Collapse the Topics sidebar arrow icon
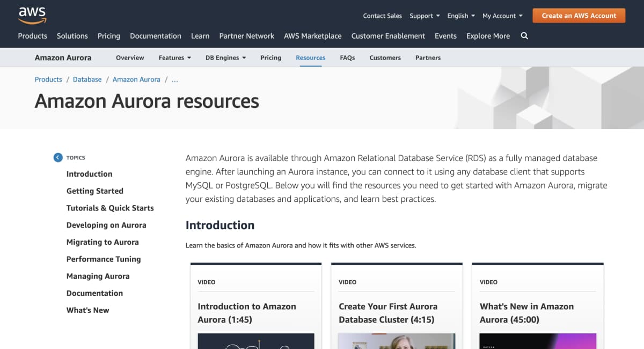Viewport: 644px width, 349px height. 58,157
